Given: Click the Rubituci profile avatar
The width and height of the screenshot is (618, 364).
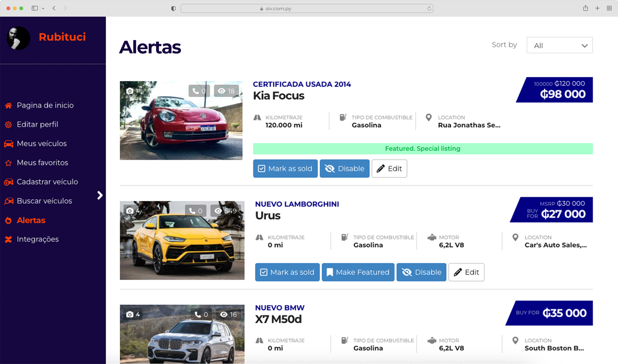Looking at the screenshot, I should (18, 38).
